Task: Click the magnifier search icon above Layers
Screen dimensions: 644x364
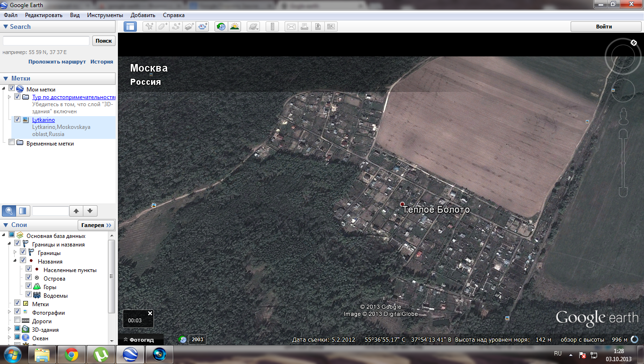Action: coord(9,211)
